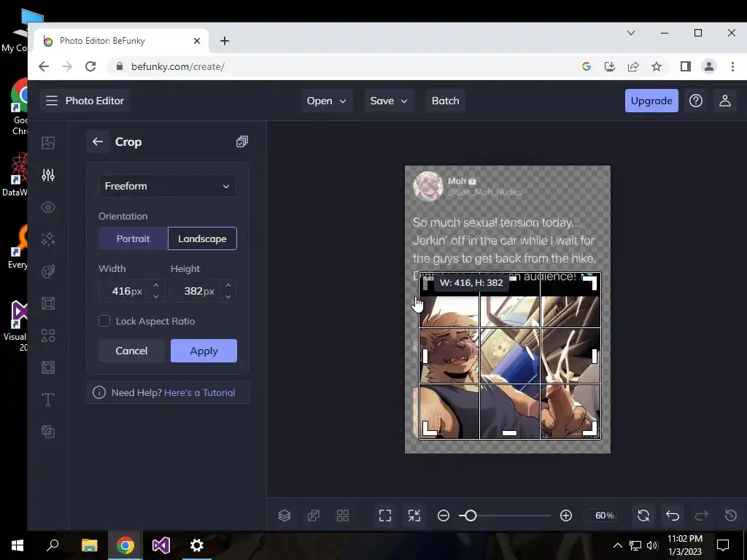This screenshot has width=747, height=560.
Task: Reload the befunky page
Action: (x=90, y=66)
